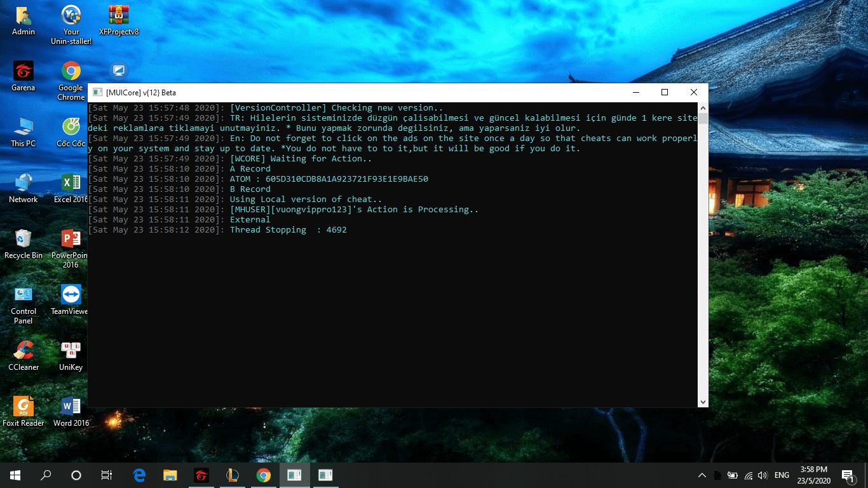Select the UniKey desktop shortcut
Viewport: 868px width, 488px height.
[x=71, y=356]
